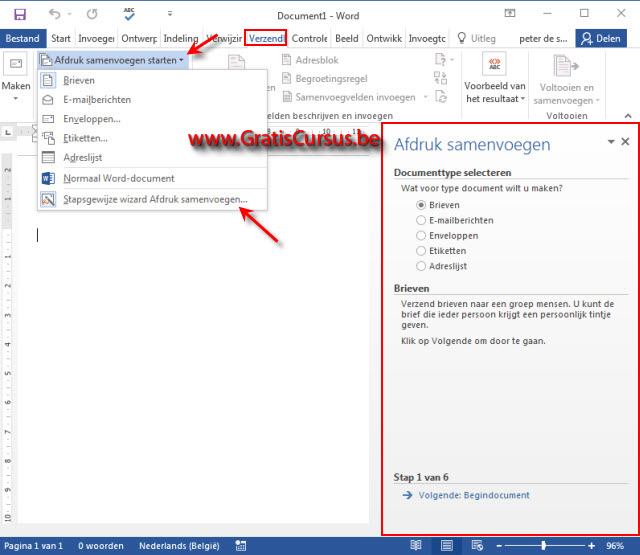Click Nederlands (België) language indicator
The height and width of the screenshot is (555, 640).
(x=179, y=546)
